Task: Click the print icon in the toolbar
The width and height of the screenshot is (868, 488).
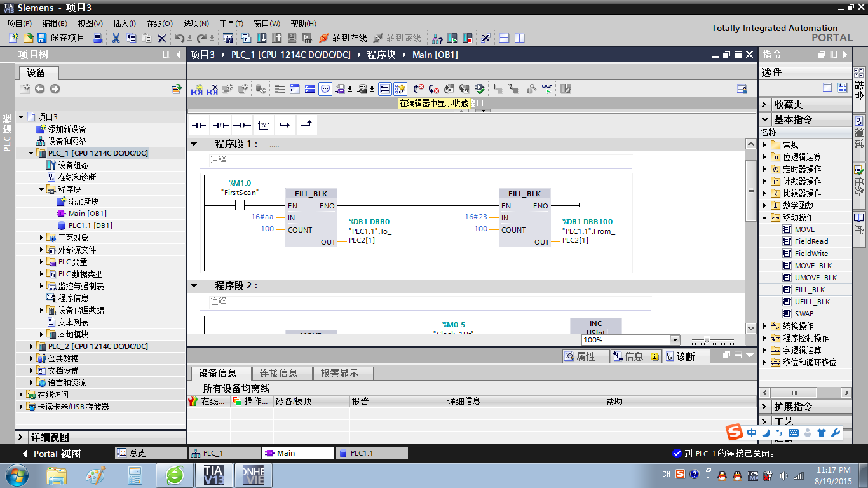Action: pyautogui.click(x=98, y=38)
